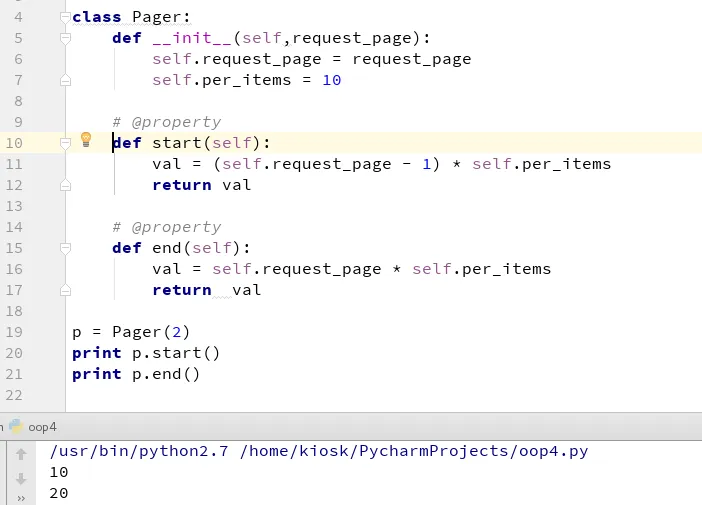This screenshot has height=505, width=702.
Task: Click the Python icon beside oop4
Action: pos(16,426)
